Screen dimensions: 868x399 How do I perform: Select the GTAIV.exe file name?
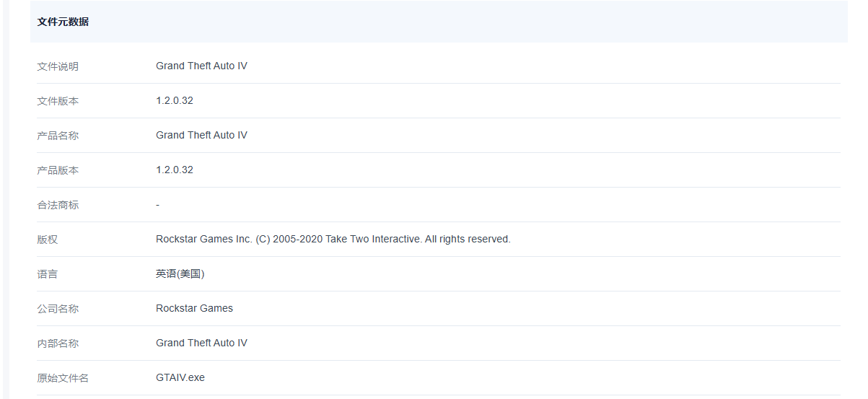point(180,377)
